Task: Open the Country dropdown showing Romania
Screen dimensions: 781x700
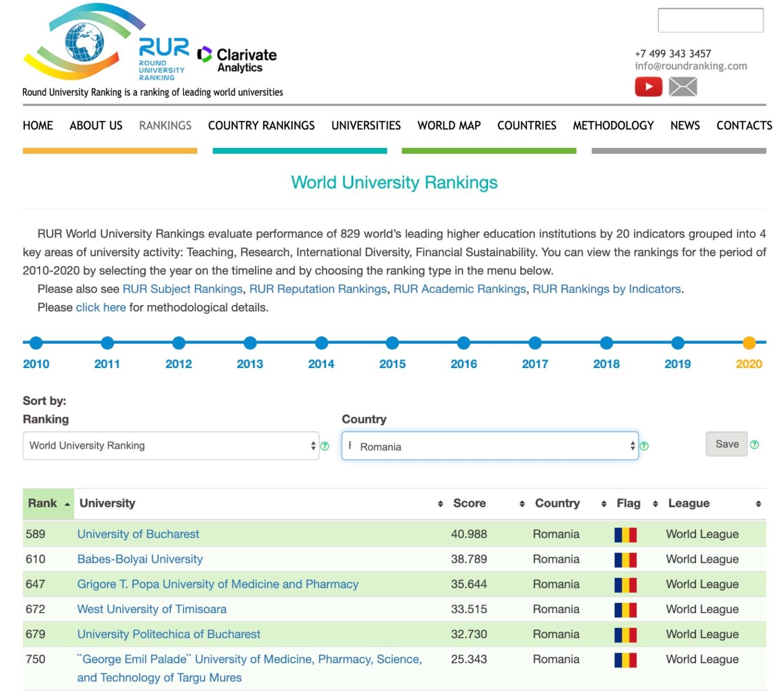Action: [x=489, y=446]
